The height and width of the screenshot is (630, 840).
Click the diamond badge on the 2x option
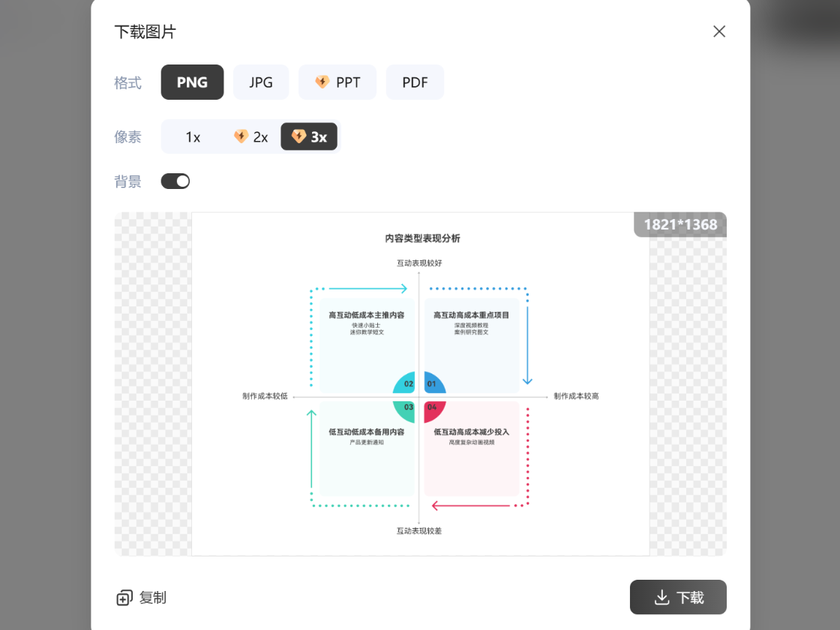[241, 136]
